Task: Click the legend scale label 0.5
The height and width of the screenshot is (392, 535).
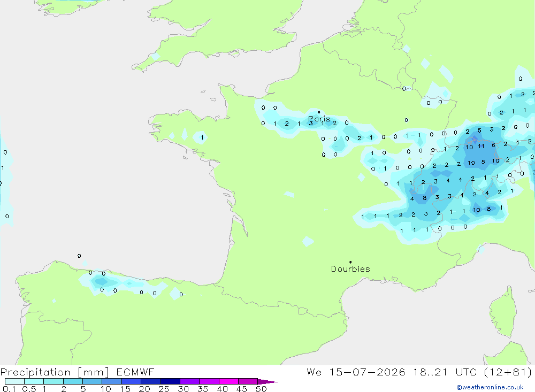Action: pyautogui.click(x=29, y=389)
